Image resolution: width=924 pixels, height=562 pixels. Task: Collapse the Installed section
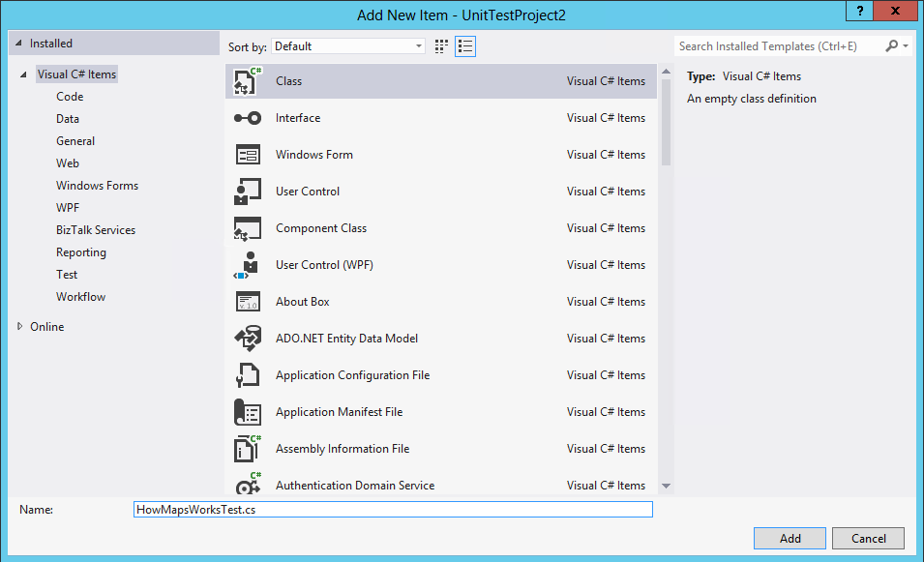(18, 43)
